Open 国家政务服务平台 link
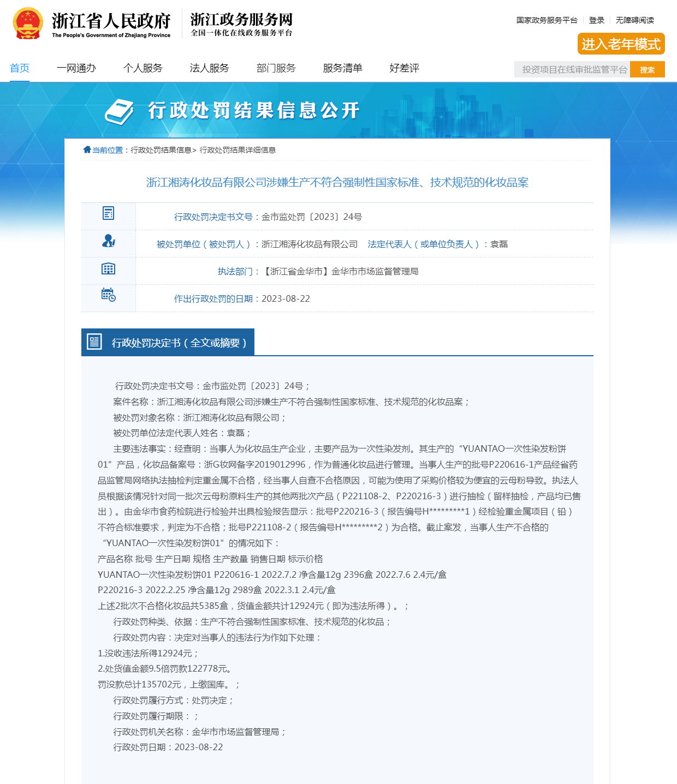 click(x=547, y=20)
